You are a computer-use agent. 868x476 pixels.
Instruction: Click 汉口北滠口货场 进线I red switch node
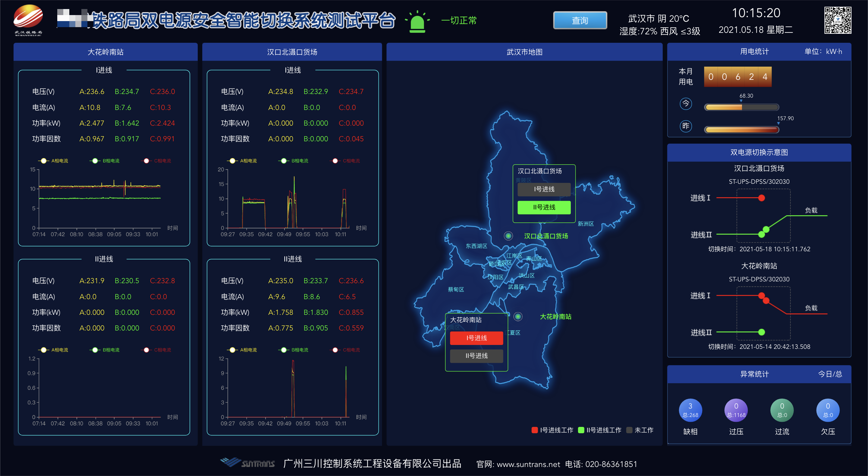(x=762, y=198)
